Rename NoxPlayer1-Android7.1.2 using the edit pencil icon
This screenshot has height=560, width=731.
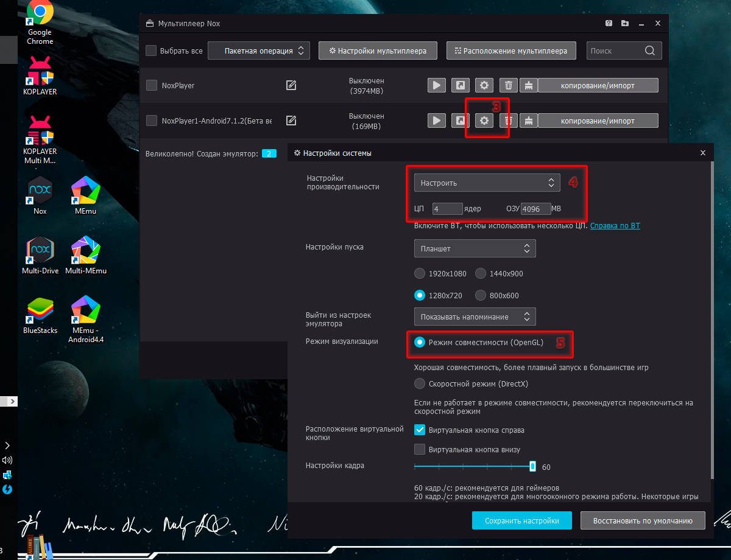pyautogui.click(x=291, y=121)
